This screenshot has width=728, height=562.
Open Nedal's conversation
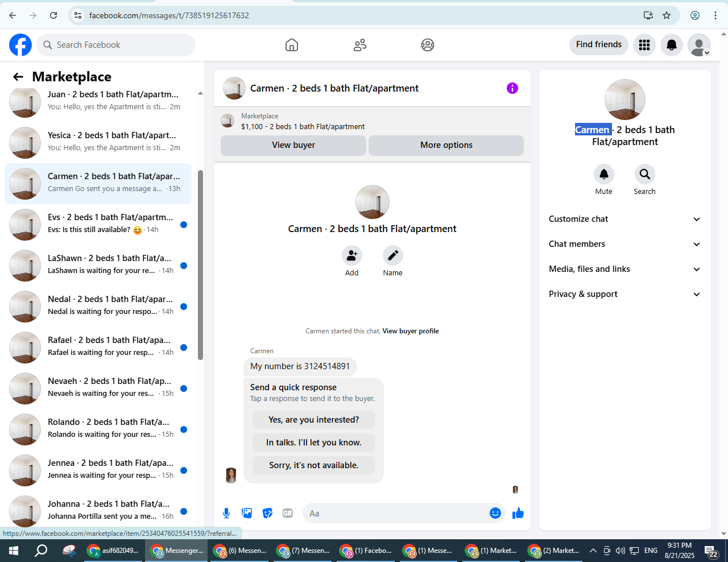(98, 306)
